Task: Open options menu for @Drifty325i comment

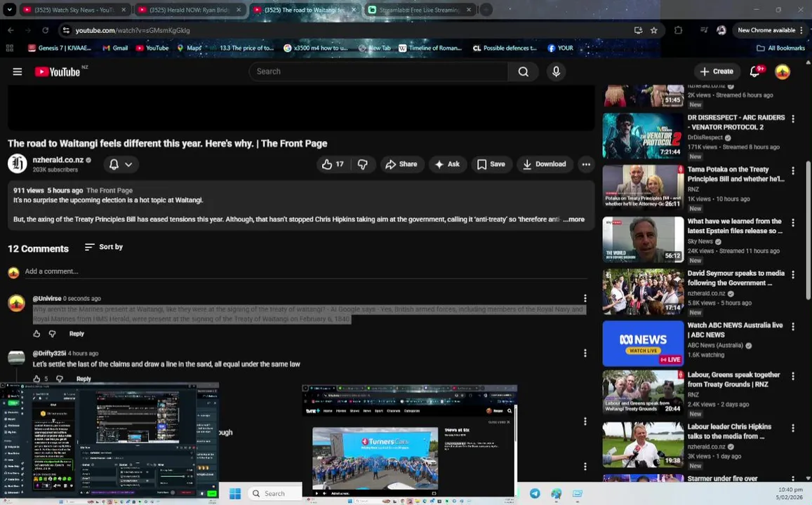Action: 585,353
